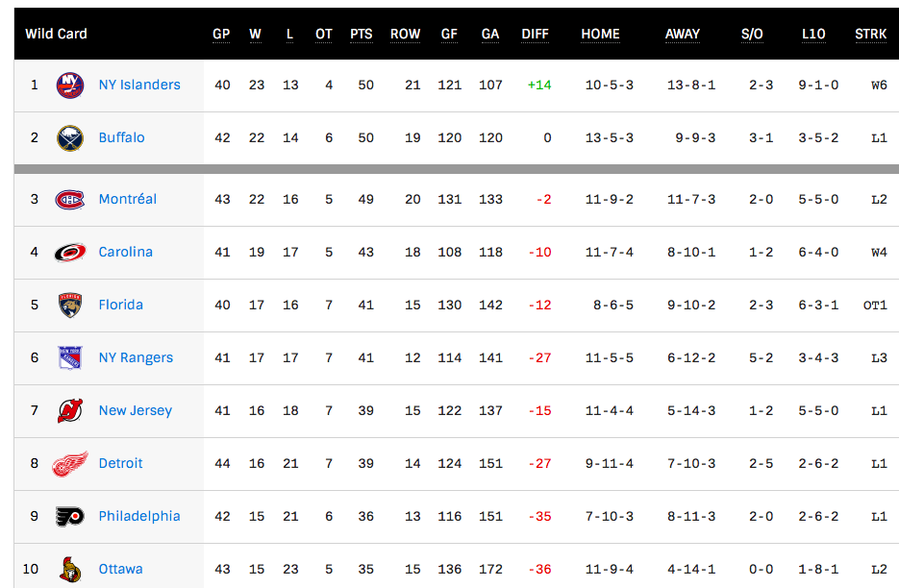899x588 pixels.
Task: Click the Ottawa Senators logo
Action: coord(69,569)
